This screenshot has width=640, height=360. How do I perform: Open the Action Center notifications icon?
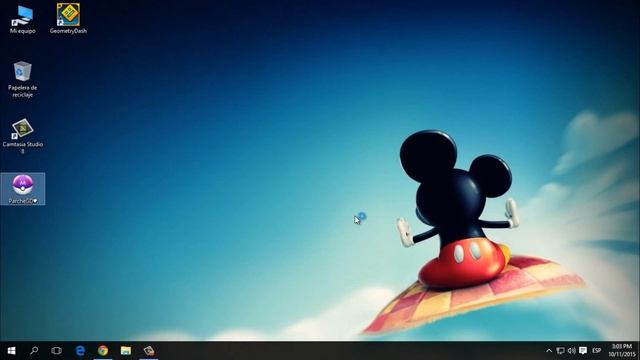[x=583, y=351]
